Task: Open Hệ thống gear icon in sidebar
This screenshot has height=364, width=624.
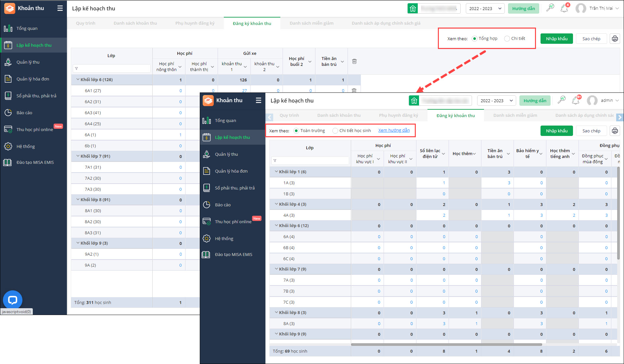Action: [8, 146]
